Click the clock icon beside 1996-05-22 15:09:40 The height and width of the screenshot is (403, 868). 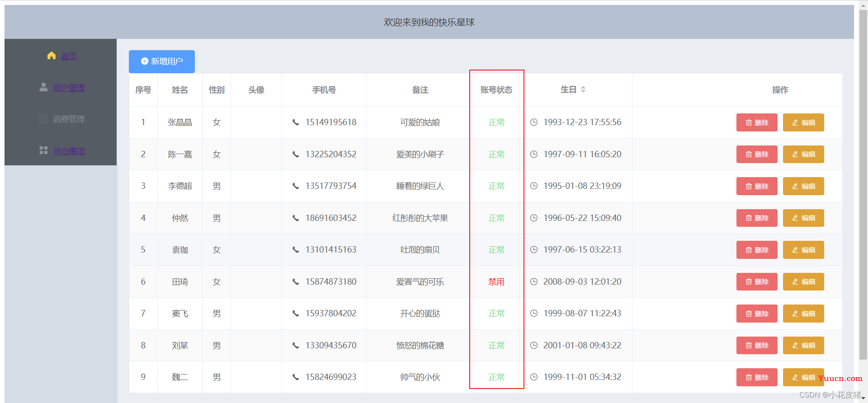coord(534,218)
